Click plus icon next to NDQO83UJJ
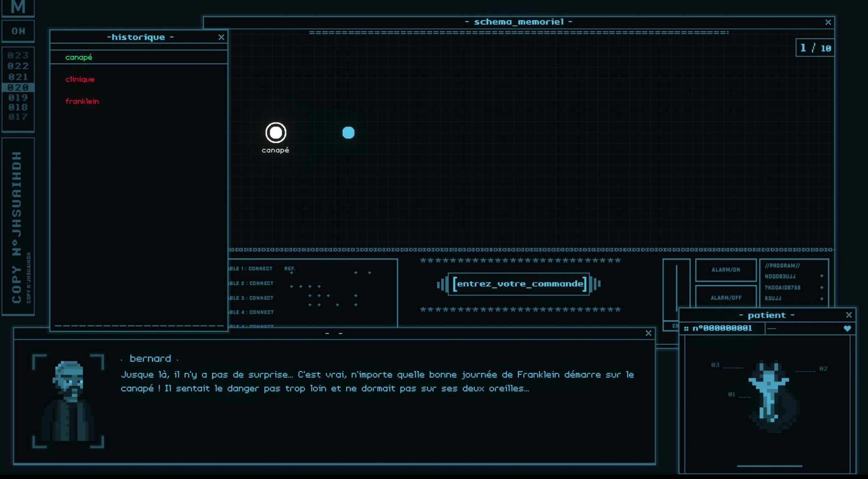The height and width of the screenshot is (479, 868). 821,276
